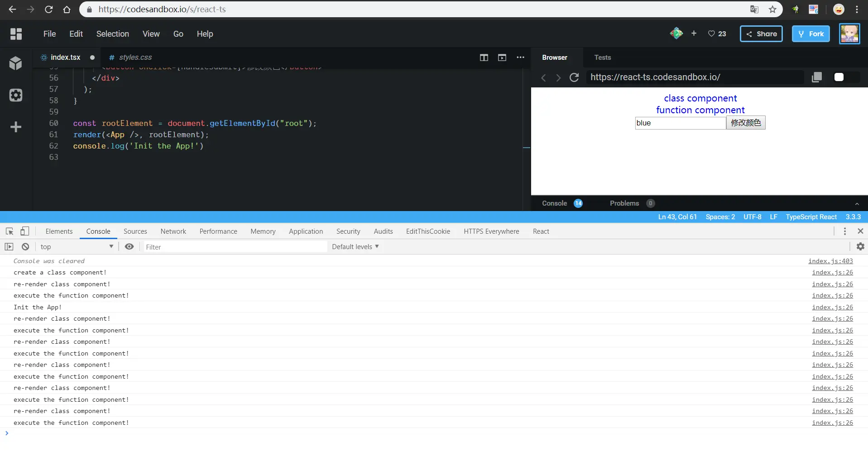The image size is (868, 452).
Task: Clear the DevTools console
Action: (x=25, y=247)
